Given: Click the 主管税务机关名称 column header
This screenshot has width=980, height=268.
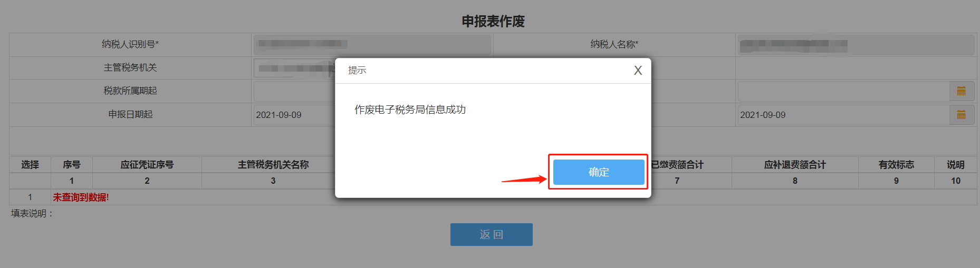Looking at the screenshot, I should pos(273,165).
